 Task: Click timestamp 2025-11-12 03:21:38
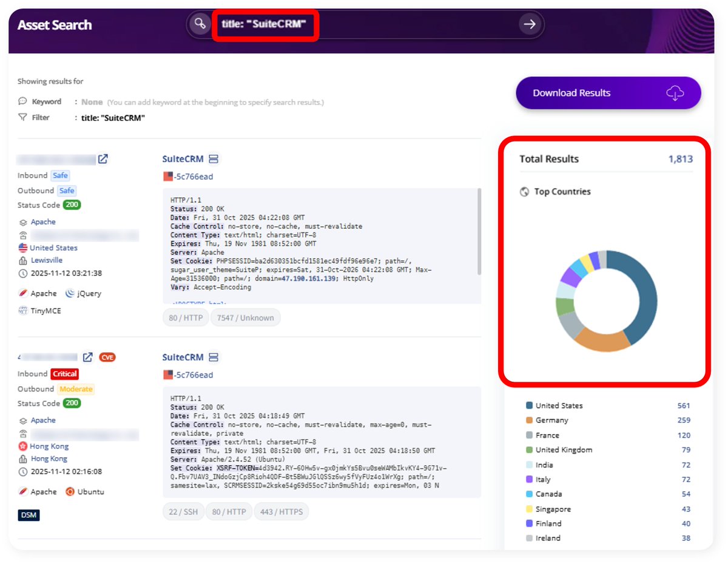tap(66, 273)
